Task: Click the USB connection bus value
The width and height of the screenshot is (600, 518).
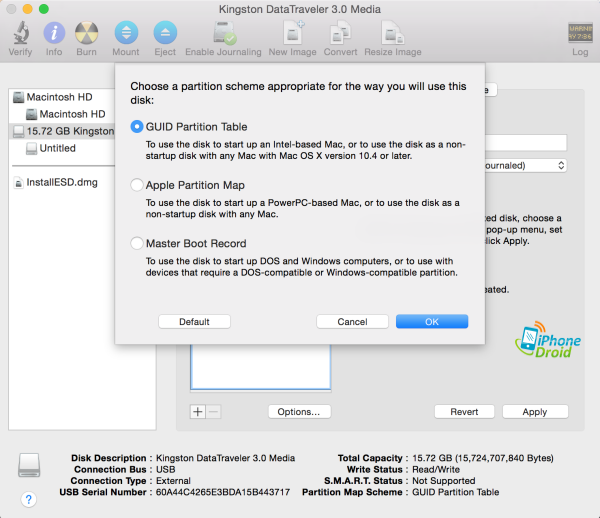Action: click(x=165, y=469)
